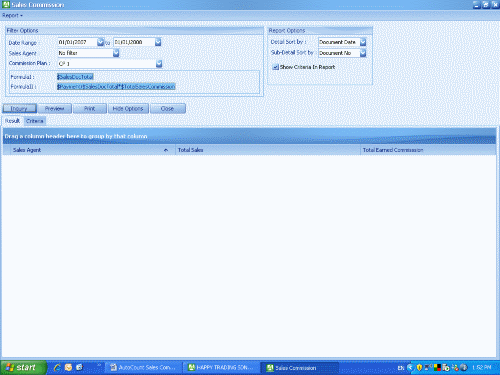Switch to HAPPY TRADING taskbar window
The height and width of the screenshot is (375, 500).
click(221, 368)
